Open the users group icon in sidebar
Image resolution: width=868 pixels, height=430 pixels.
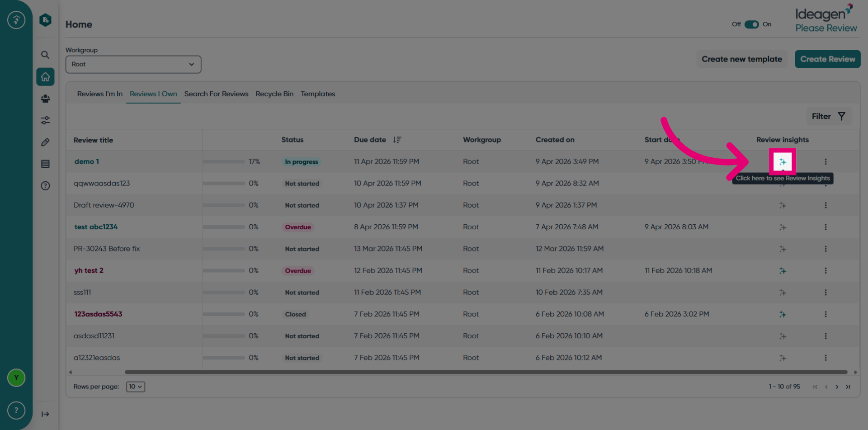(x=45, y=99)
